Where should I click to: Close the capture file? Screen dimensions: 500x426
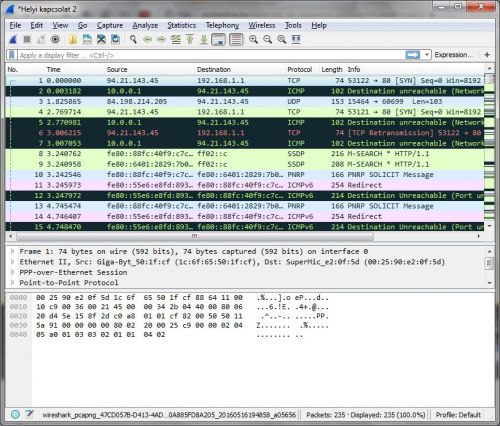[101, 40]
